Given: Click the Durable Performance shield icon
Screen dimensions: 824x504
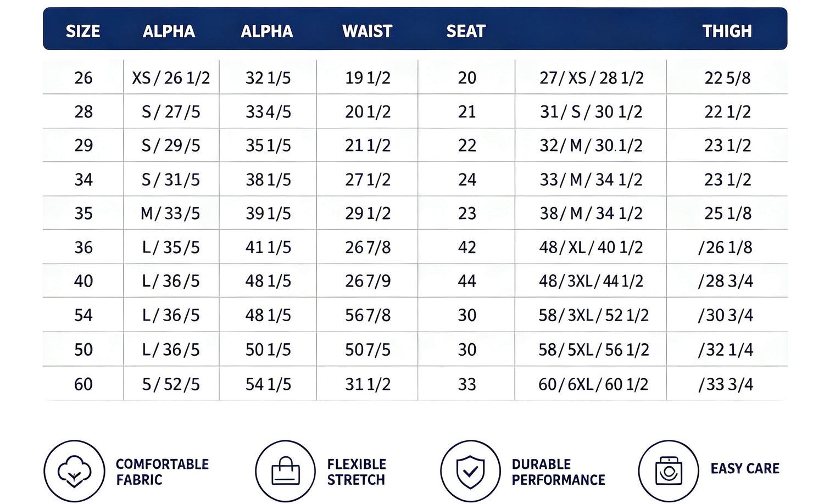Looking at the screenshot, I should tap(471, 471).
